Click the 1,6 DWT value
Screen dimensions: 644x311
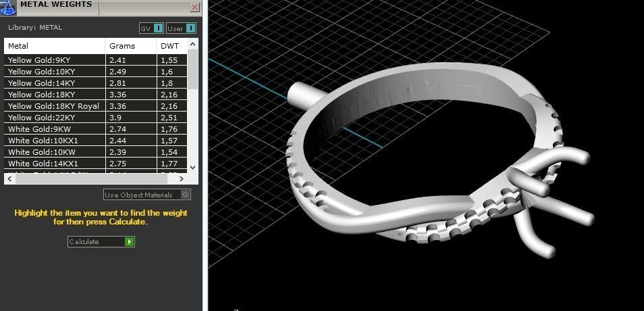coord(166,72)
